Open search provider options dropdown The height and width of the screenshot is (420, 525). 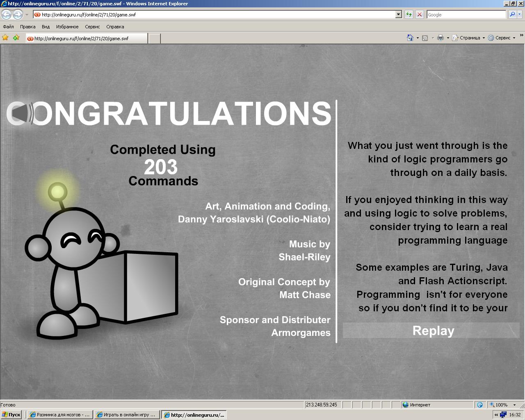click(520, 14)
